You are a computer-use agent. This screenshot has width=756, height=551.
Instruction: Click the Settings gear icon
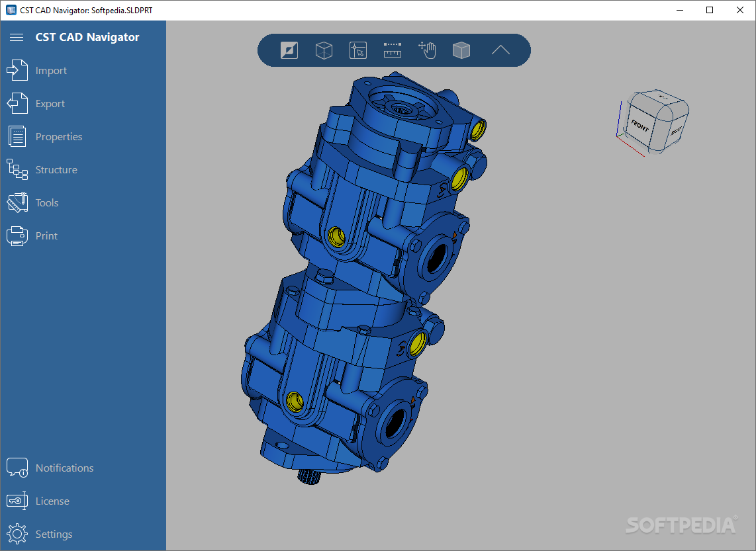17,534
